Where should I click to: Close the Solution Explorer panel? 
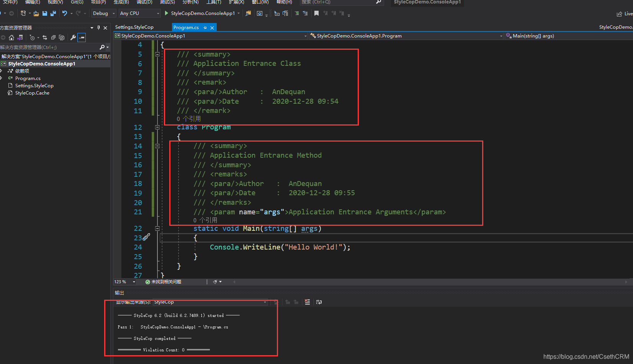click(x=106, y=28)
